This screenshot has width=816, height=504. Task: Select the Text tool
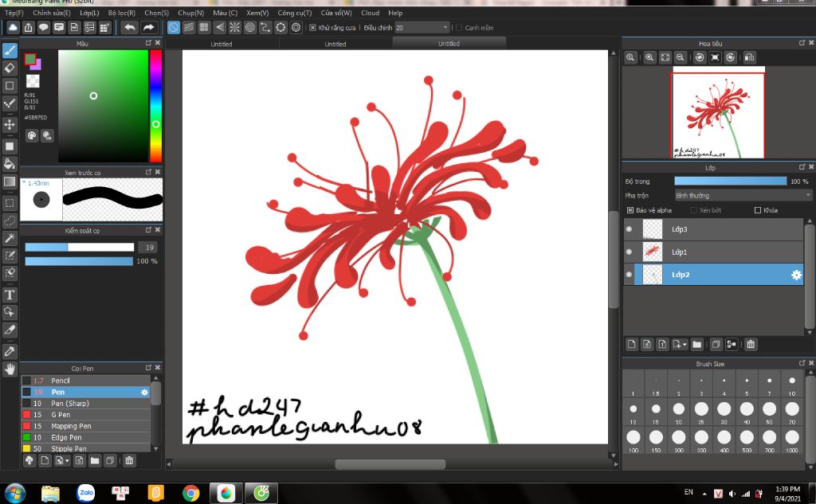10,295
